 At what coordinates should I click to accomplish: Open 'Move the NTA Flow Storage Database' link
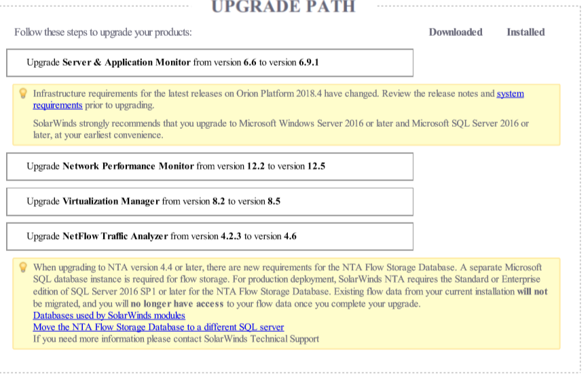[x=158, y=327]
